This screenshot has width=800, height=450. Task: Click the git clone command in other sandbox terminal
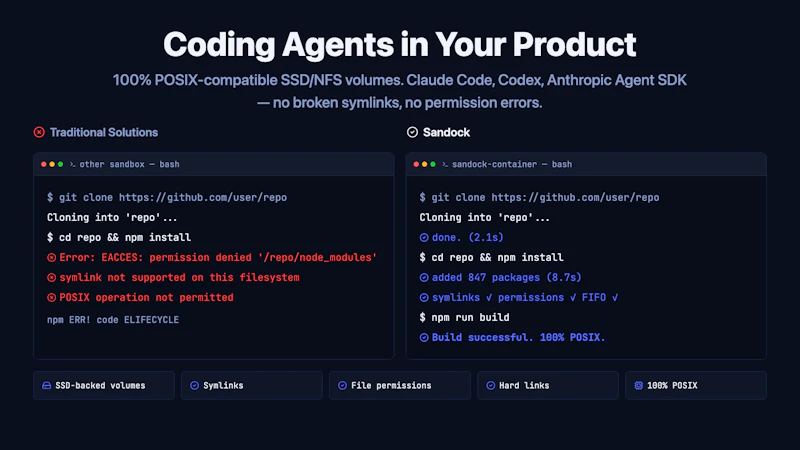pos(167,197)
